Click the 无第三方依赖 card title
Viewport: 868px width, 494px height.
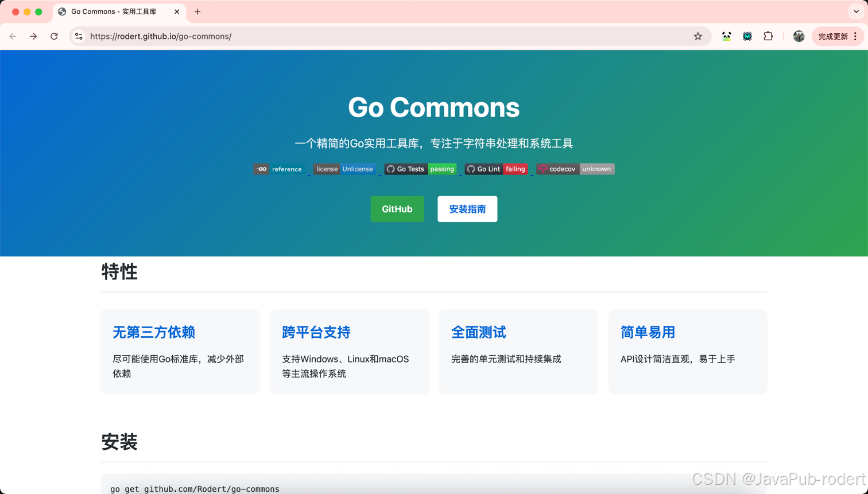(x=154, y=332)
